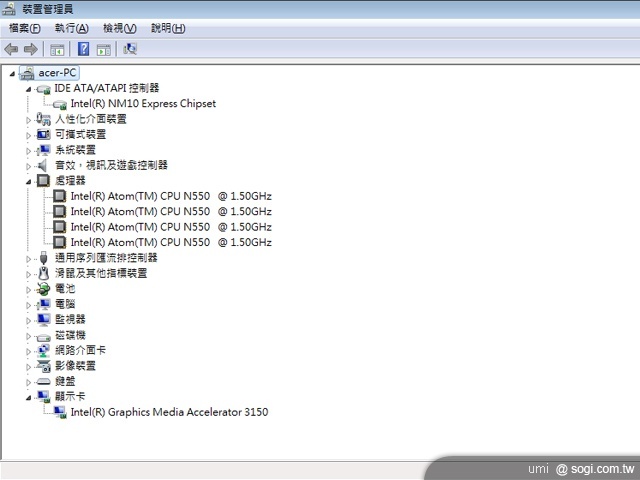Click the Intel NM10 Express Chipset icon
640x480 pixels.
[x=60, y=104]
